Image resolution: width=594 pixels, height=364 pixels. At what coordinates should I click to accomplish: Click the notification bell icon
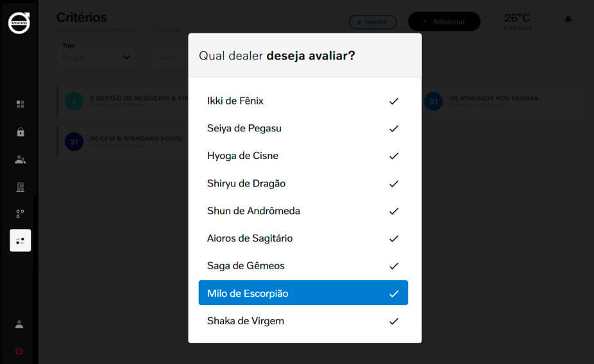tap(568, 19)
